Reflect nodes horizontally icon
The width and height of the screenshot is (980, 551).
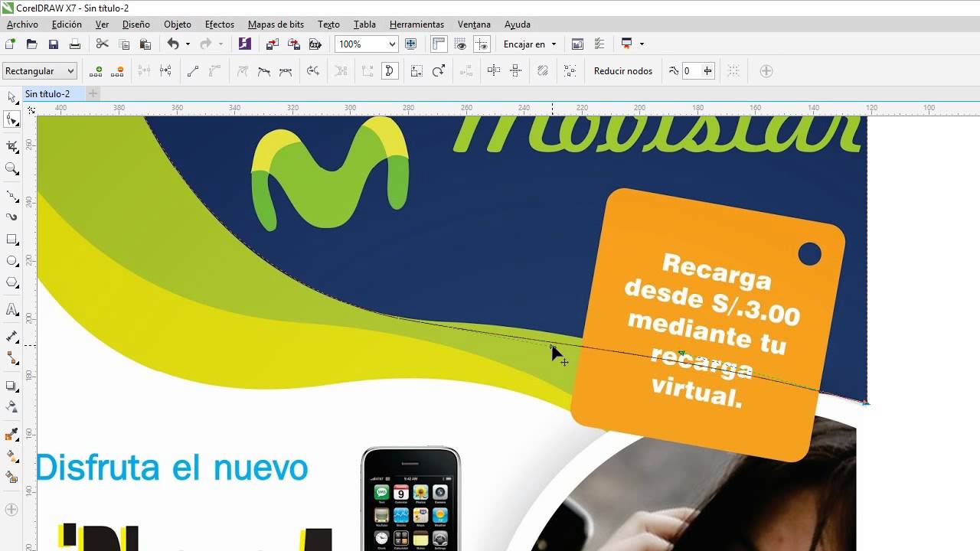[x=494, y=71]
